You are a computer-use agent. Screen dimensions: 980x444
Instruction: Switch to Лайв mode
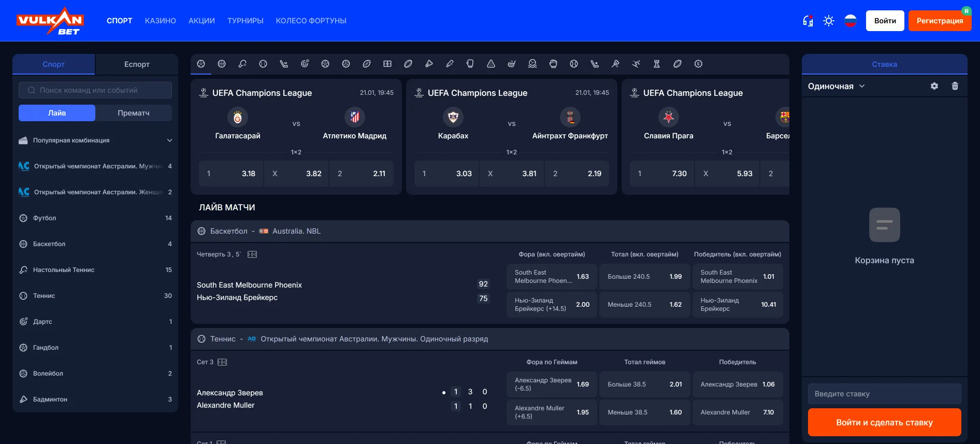(x=57, y=113)
